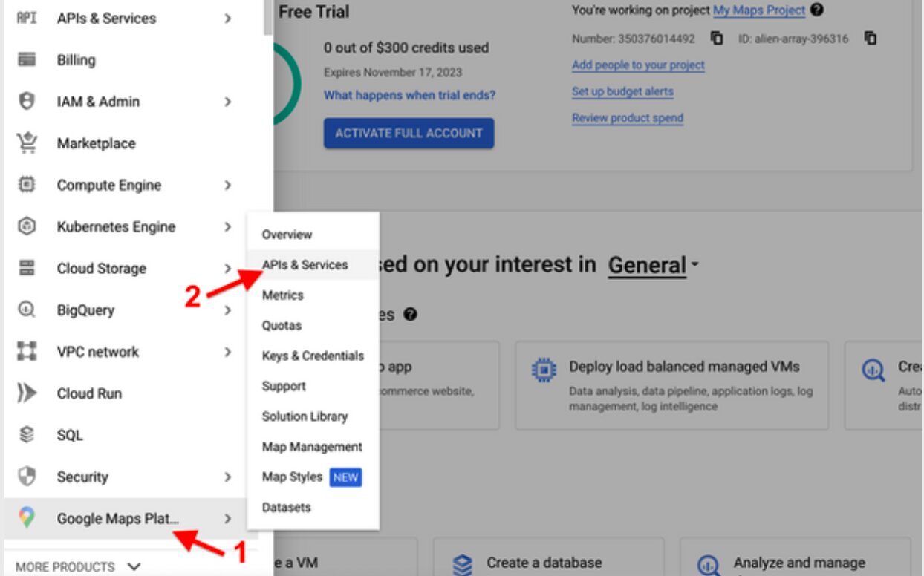Open the What happens when trial ends link
Screen dimensions: 924x576
coord(409,95)
